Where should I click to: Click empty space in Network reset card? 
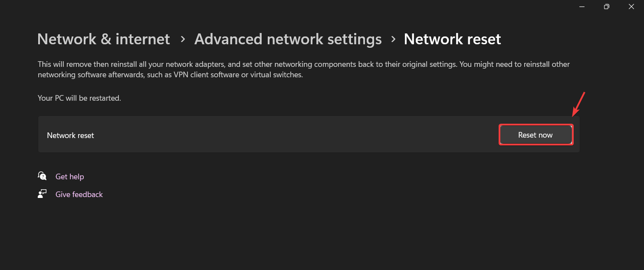tap(282, 135)
